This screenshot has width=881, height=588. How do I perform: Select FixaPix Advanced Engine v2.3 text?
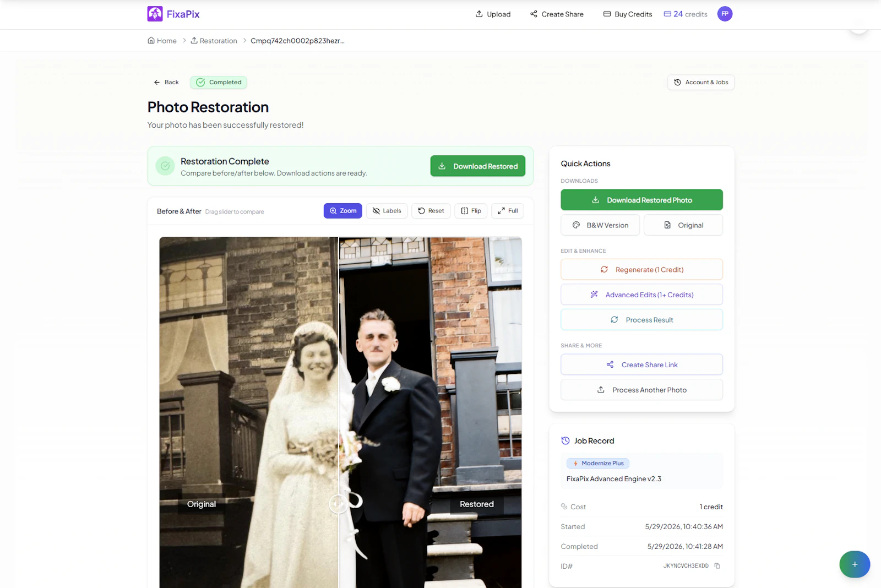click(614, 479)
